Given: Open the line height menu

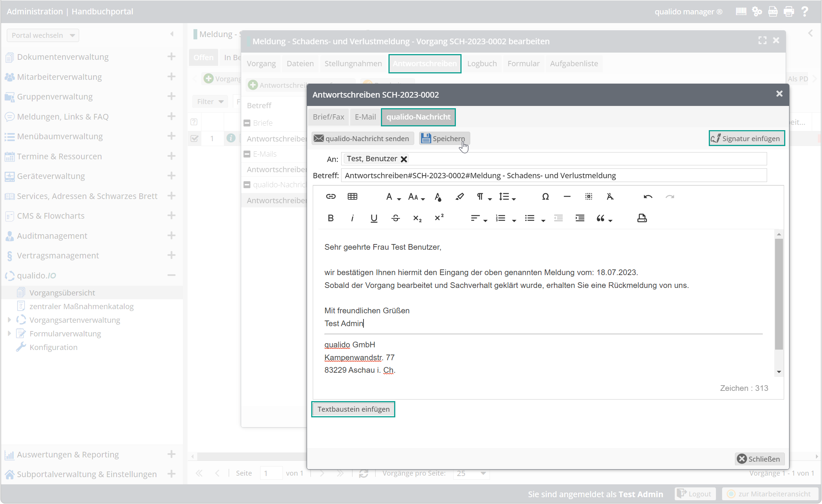Looking at the screenshot, I should tap(507, 197).
